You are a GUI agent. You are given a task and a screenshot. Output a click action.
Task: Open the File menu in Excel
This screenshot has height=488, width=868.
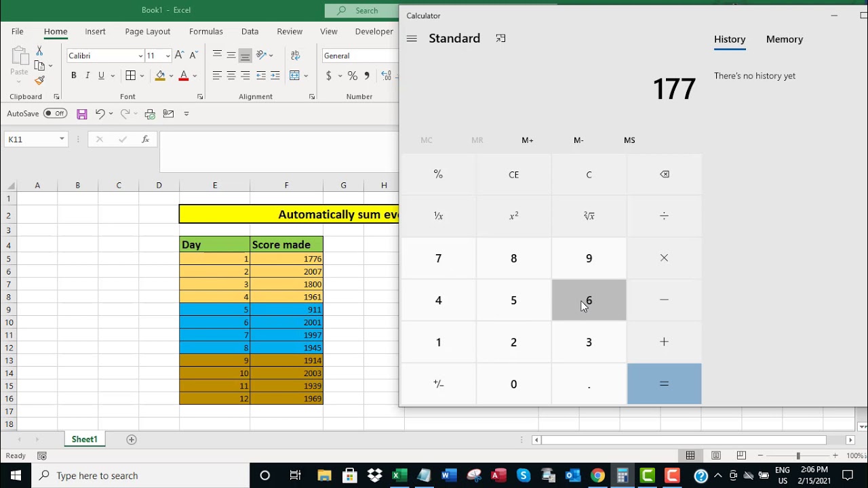18,31
